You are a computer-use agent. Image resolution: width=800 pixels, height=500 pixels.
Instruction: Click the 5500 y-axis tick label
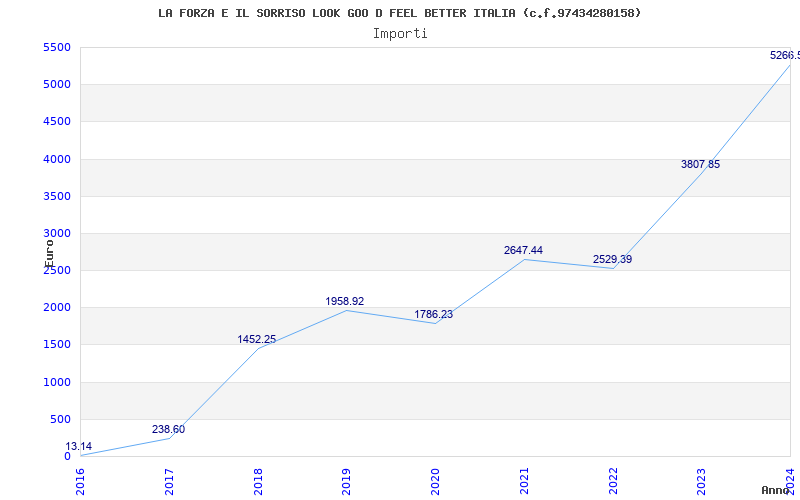pos(57,47)
